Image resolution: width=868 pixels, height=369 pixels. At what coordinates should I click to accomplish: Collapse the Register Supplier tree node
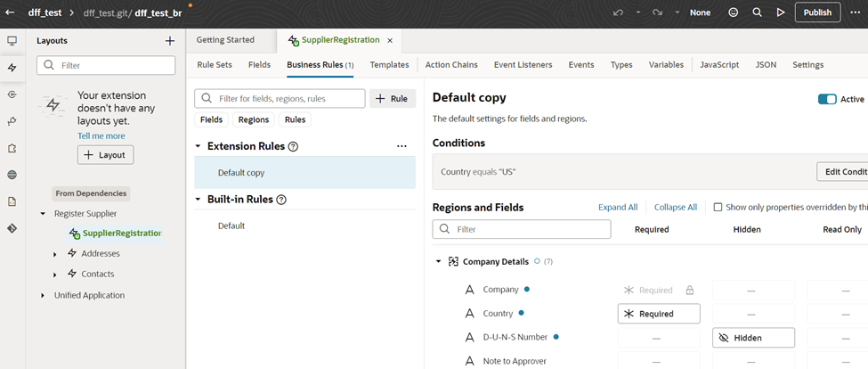(44, 214)
